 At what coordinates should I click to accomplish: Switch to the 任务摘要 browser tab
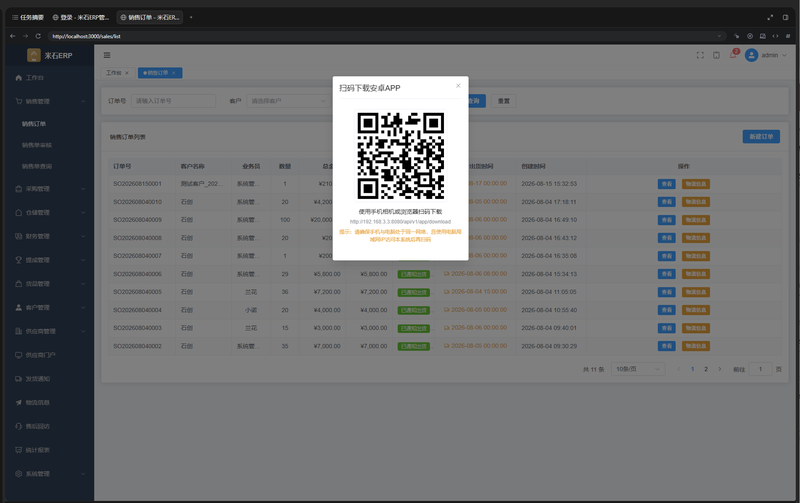(x=28, y=17)
